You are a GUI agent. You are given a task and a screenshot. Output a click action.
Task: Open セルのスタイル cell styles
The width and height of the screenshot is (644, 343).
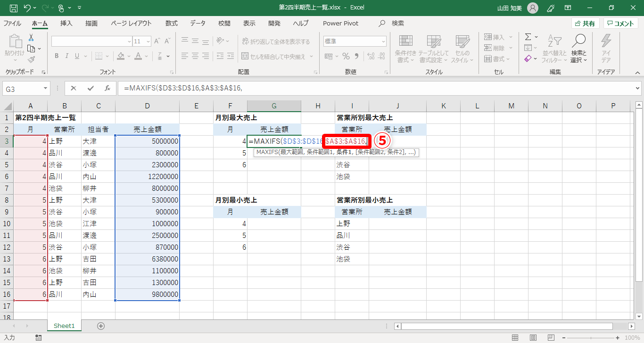[462, 49]
